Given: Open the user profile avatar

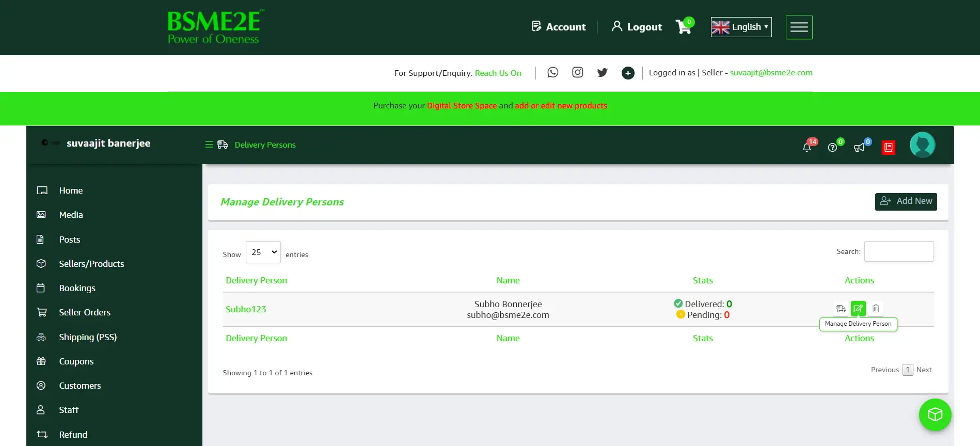Looking at the screenshot, I should (x=922, y=145).
